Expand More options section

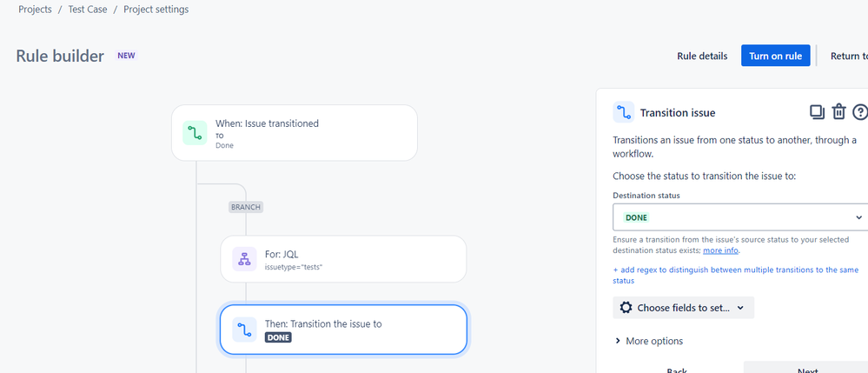(x=649, y=341)
